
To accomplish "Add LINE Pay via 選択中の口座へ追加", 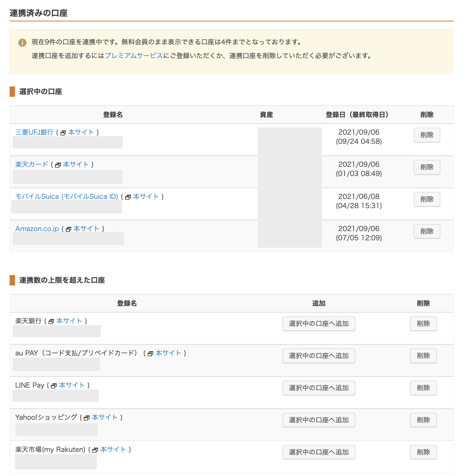I will pos(319,388).
